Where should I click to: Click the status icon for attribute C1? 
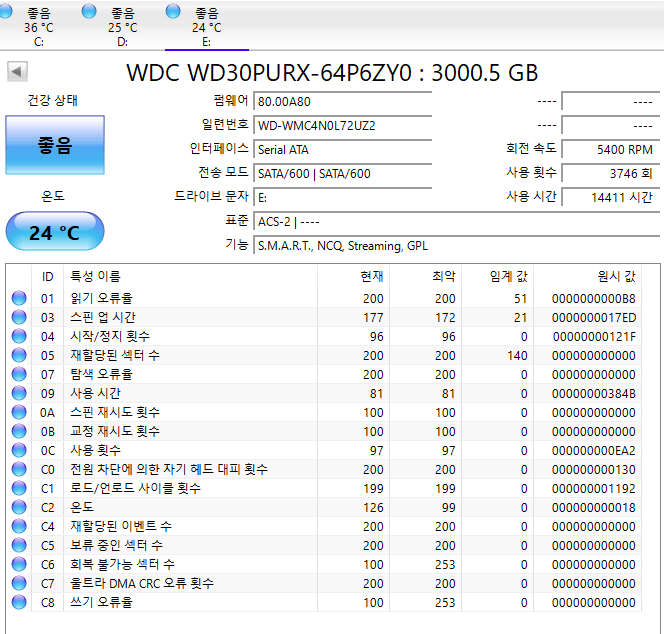tap(19, 488)
